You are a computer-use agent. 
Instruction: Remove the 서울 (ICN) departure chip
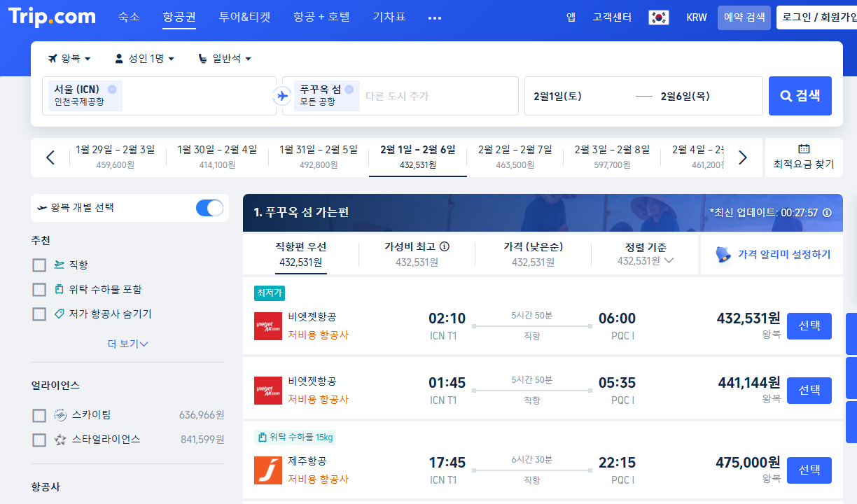[x=112, y=89]
